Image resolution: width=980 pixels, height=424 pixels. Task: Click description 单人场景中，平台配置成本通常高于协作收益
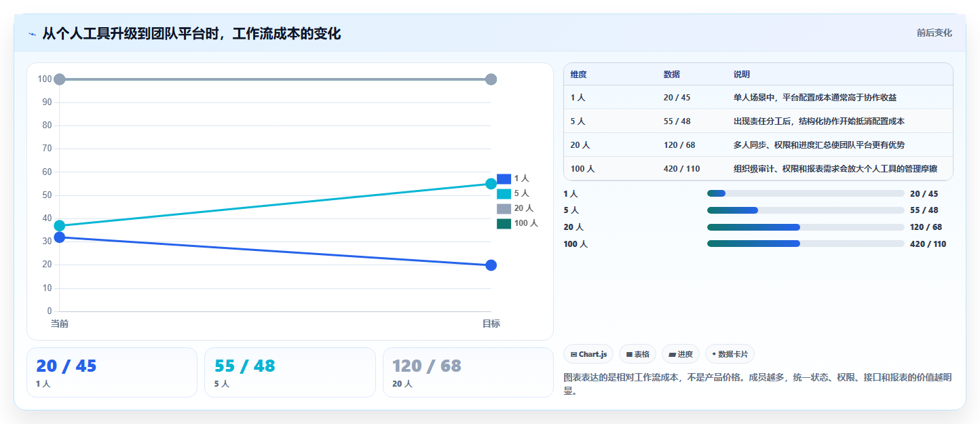815,98
